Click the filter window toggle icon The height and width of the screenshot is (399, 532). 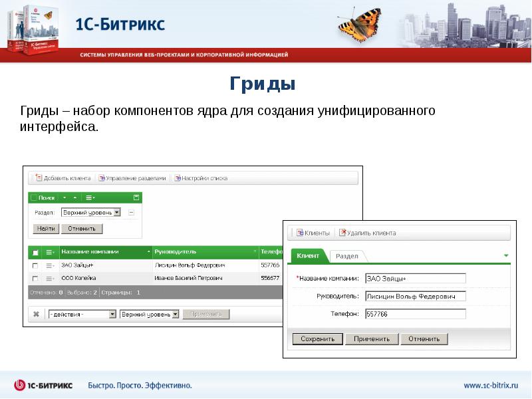136,198
